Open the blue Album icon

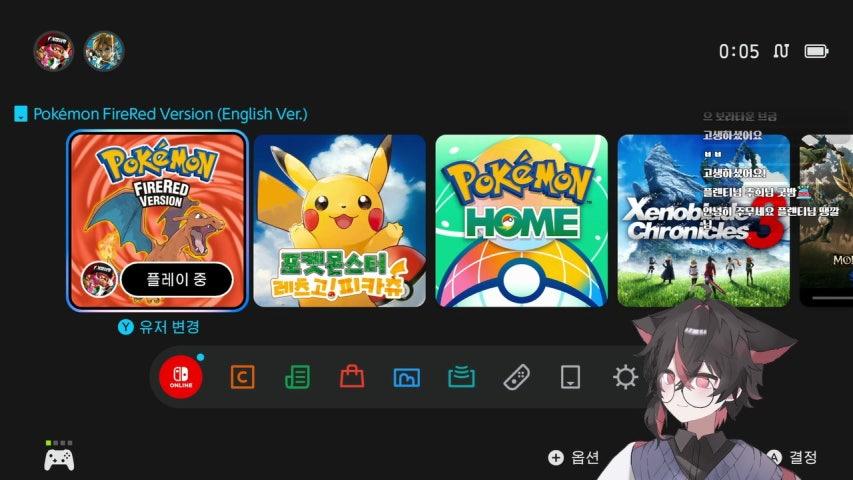(x=406, y=377)
